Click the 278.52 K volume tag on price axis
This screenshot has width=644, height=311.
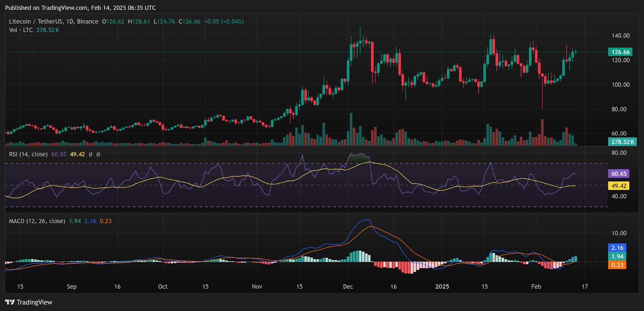622,142
